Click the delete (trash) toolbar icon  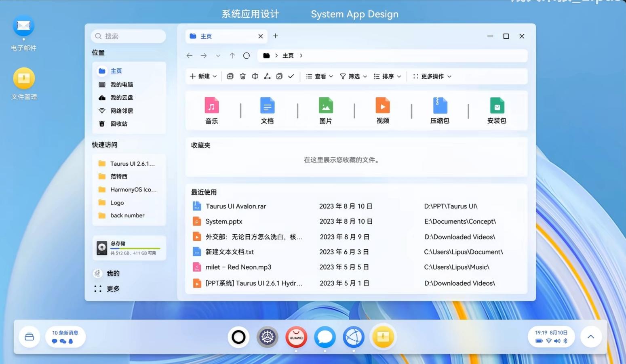click(x=242, y=76)
